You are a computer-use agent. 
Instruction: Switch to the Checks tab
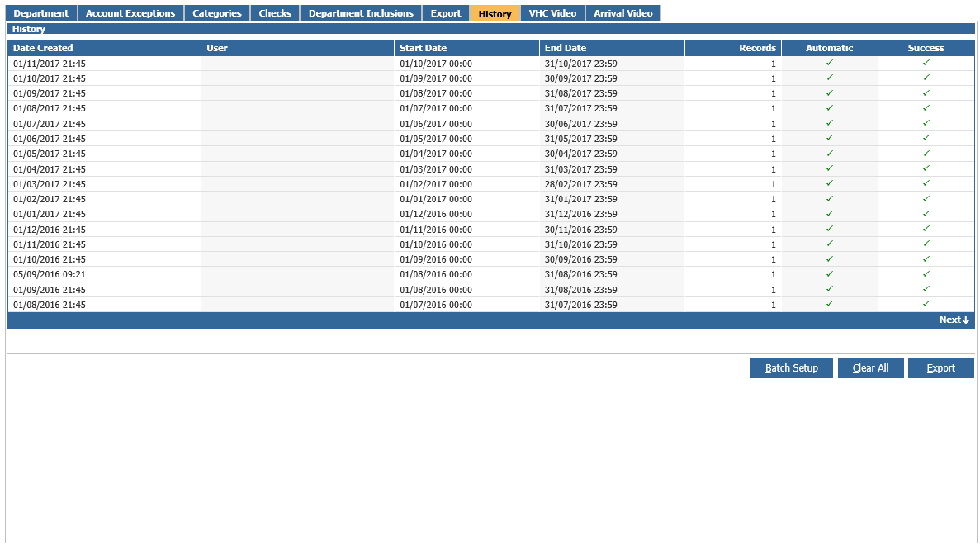click(275, 13)
